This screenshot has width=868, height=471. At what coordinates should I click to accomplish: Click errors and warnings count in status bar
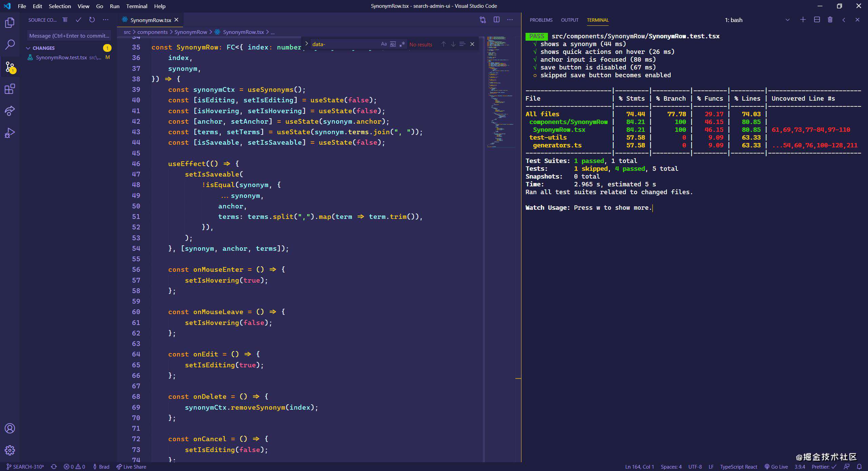pyautogui.click(x=75, y=467)
